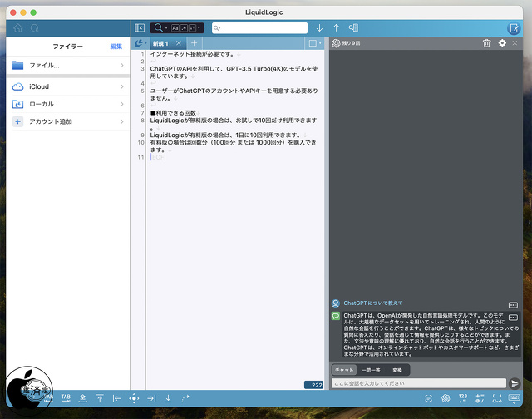Open the magnifier search mode menu
532x419 pixels.
[x=160, y=27]
